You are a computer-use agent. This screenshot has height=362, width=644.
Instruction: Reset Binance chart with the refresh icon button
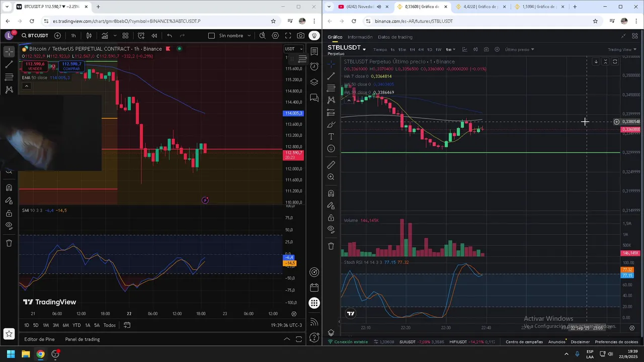click(615, 62)
